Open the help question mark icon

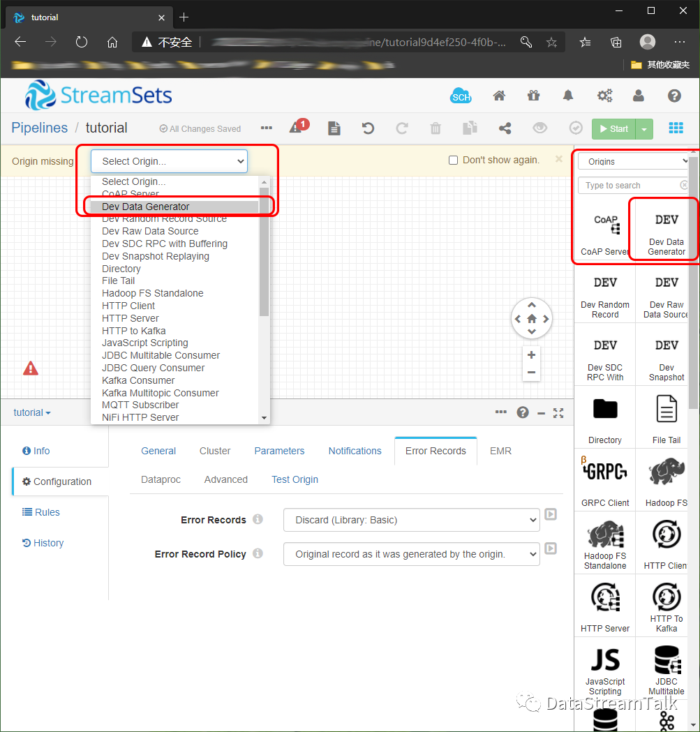coord(674,96)
